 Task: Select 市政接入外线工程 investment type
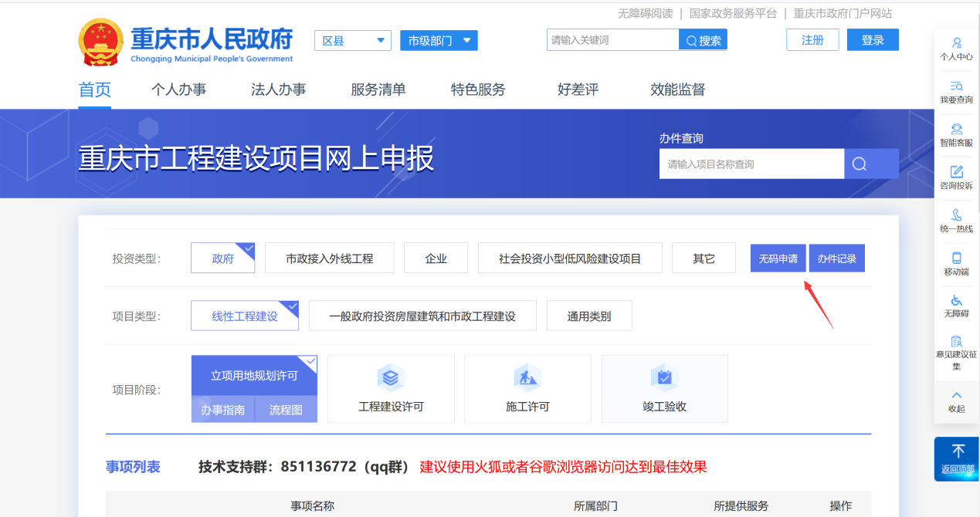(330, 258)
